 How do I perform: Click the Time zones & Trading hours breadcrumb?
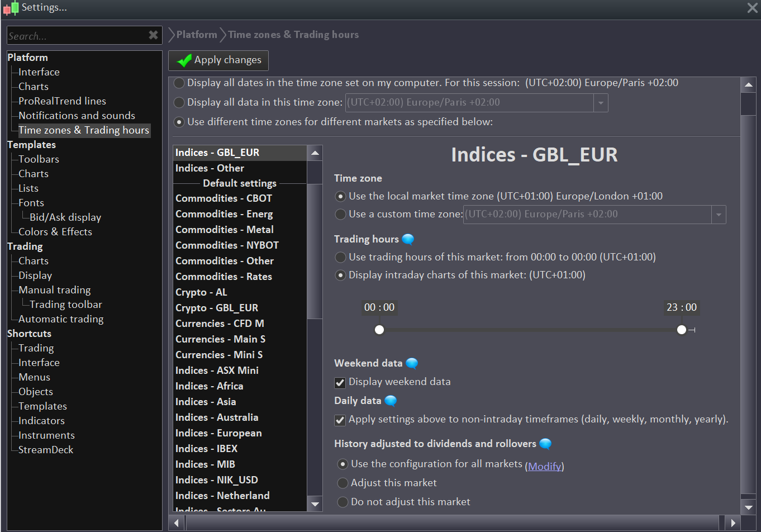point(293,35)
